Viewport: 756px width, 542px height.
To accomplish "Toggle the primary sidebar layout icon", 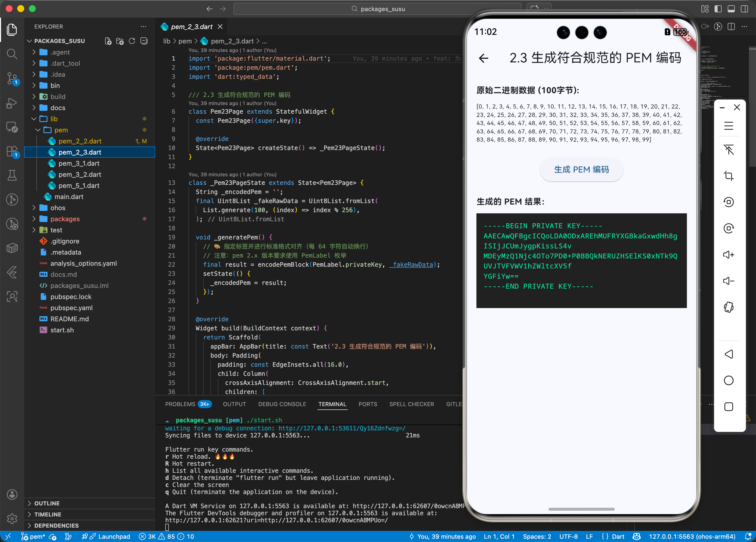I will pos(718,9).
